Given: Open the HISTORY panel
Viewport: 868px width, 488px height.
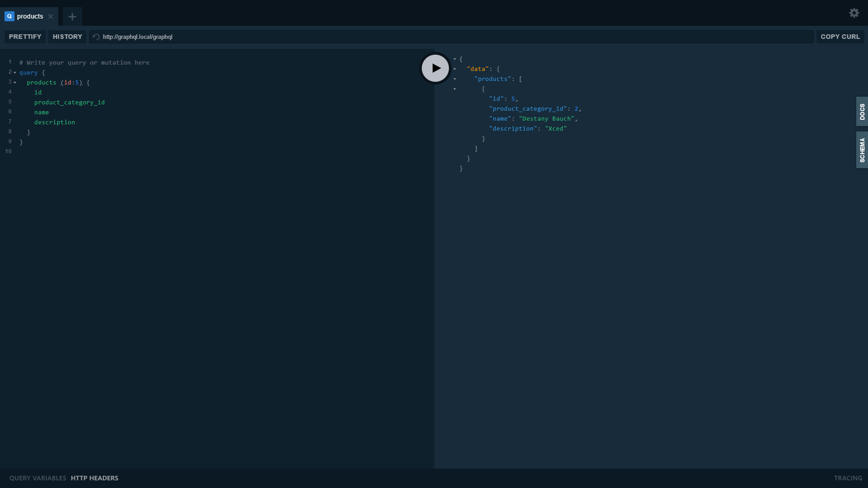Looking at the screenshot, I should click(x=67, y=37).
